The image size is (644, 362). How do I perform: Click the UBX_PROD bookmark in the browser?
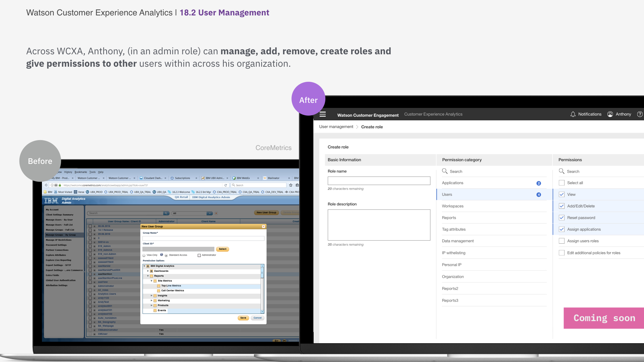[94, 192]
